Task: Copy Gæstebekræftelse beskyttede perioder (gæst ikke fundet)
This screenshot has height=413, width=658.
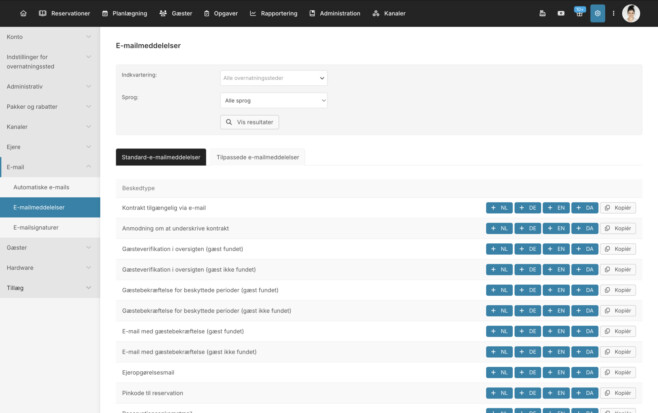Action: [x=618, y=311]
